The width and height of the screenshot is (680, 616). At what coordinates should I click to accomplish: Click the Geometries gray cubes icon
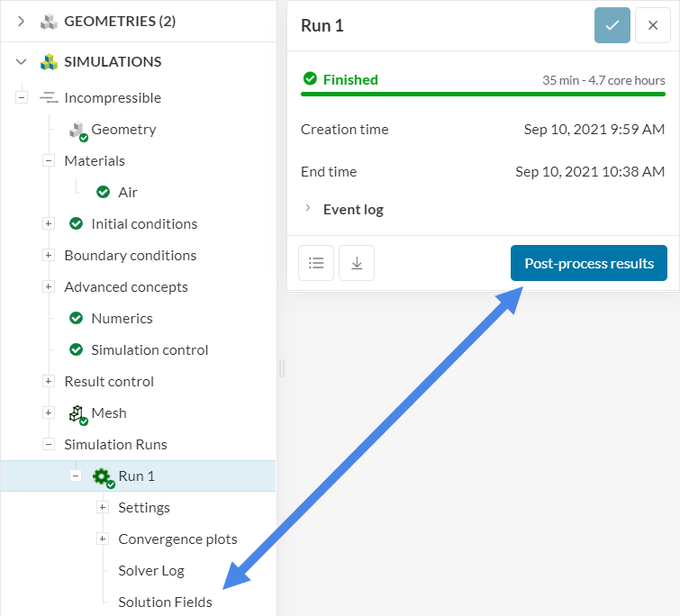[49, 22]
